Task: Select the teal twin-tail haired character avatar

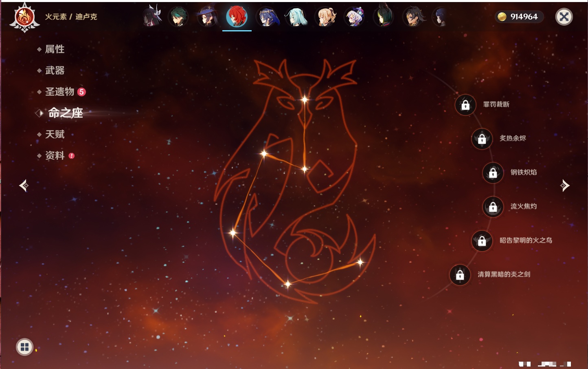Action: pyautogui.click(x=296, y=17)
